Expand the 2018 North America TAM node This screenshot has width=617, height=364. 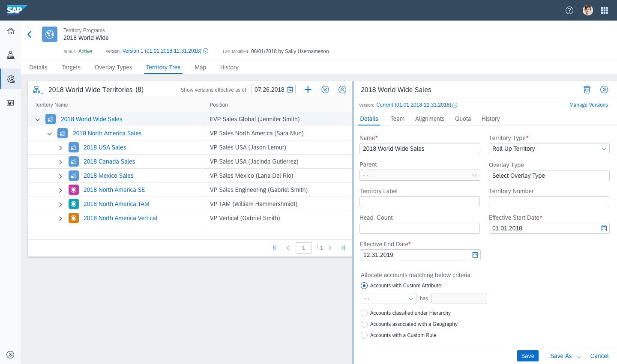tap(60, 204)
